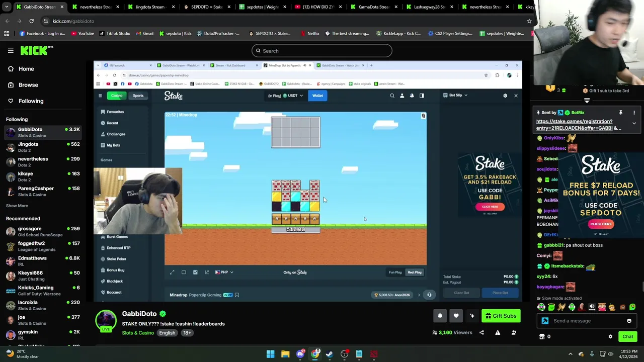Click the Kick logo

pos(37,51)
